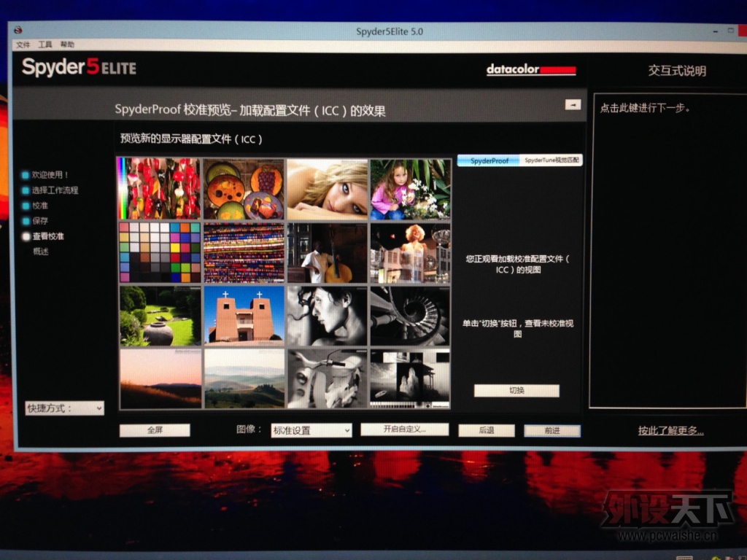Click the 交互式说明 panel heading
The height and width of the screenshot is (560, 747).
coord(677,71)
